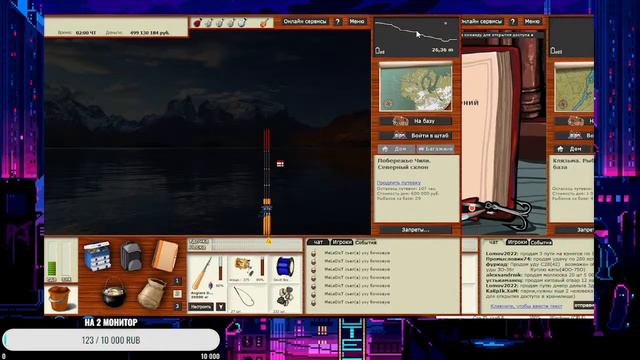Open Онлайн сервисы in right game window
This screenshot has height=360, width=640.
(482, 21)
